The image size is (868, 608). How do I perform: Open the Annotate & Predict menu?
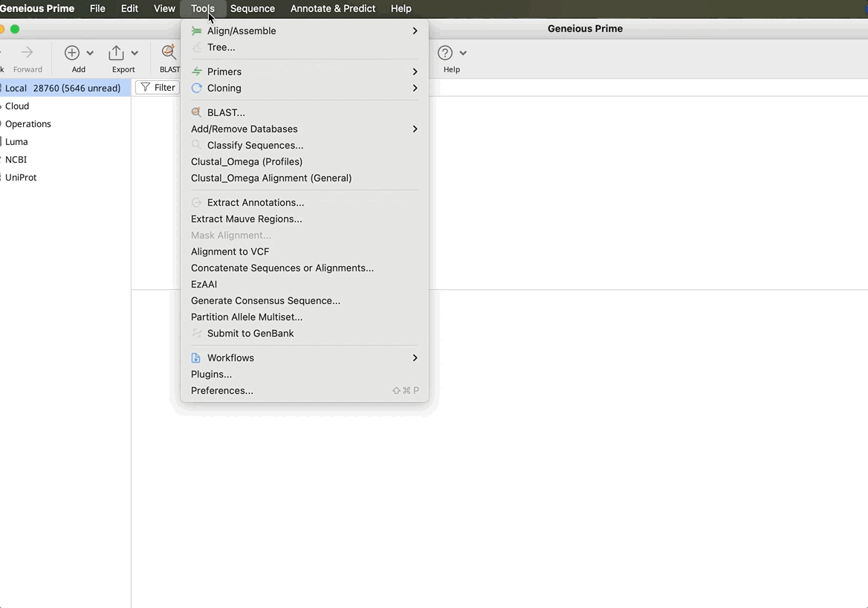pyautogui.click(x=333, y=8)
